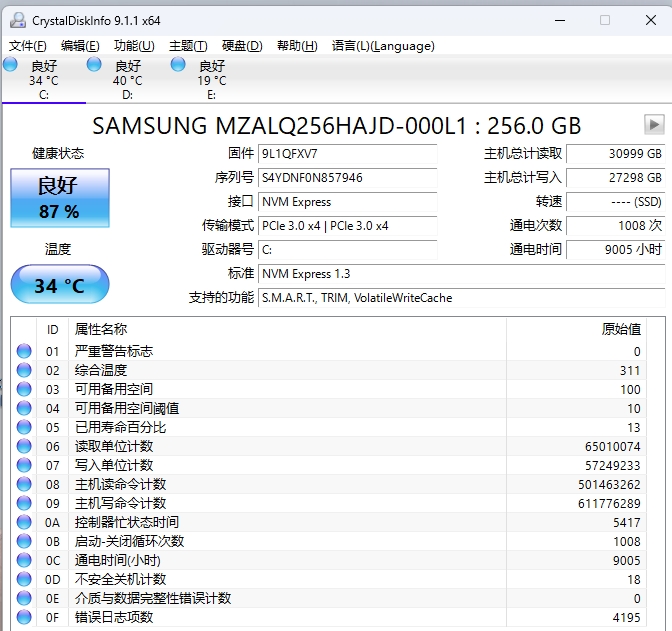Open the 帮助(H) menu

click(x=297, y=46)
